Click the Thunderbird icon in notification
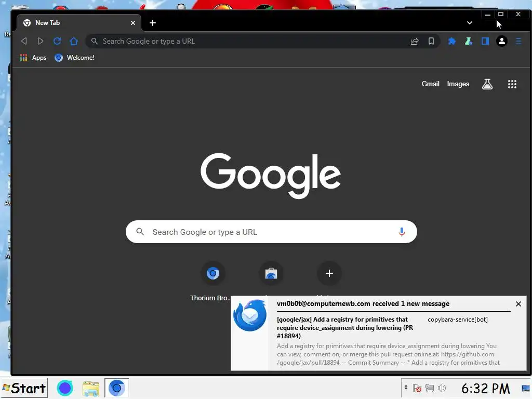532x399 pixels. click(250, 315)
